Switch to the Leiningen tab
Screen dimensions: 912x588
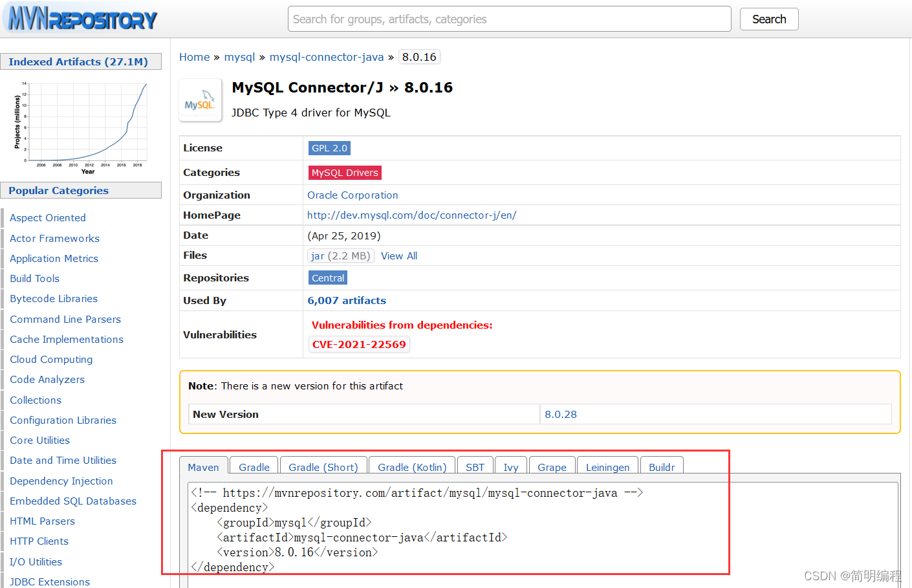click(x=607, y=467)
